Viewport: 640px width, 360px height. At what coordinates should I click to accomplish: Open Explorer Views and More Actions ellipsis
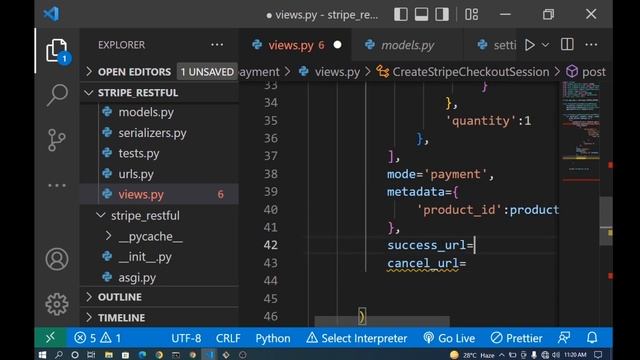[217, 44]
